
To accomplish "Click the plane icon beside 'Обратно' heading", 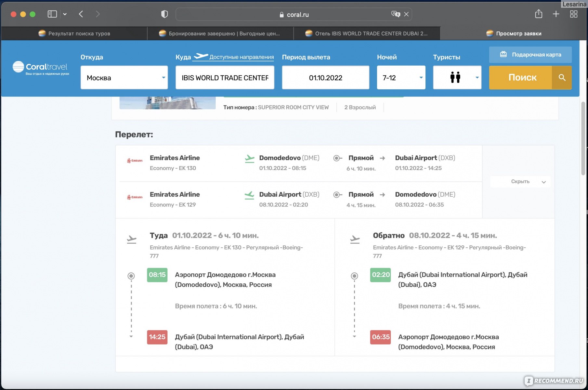I will pyautogui.click(x=355, y=240).
